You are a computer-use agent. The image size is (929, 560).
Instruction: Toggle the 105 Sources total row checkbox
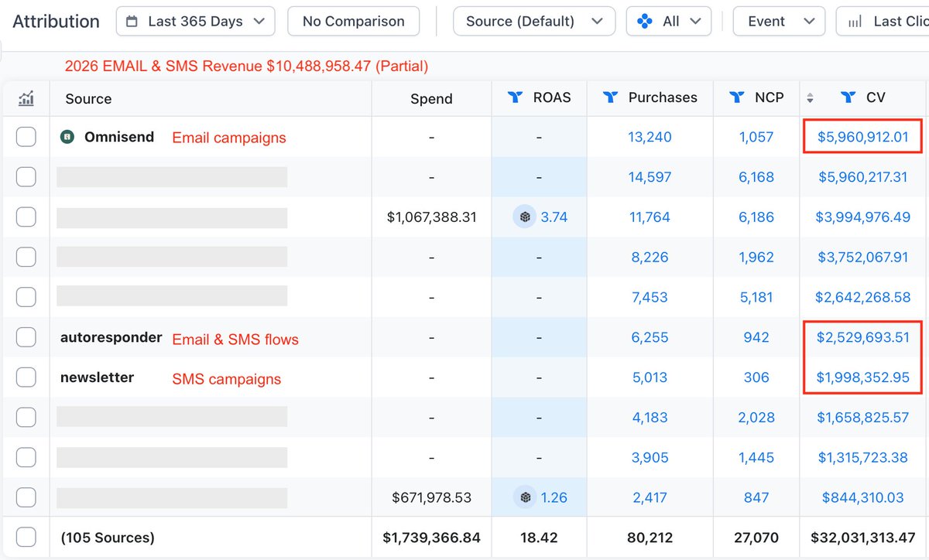(x=26, y=537)
